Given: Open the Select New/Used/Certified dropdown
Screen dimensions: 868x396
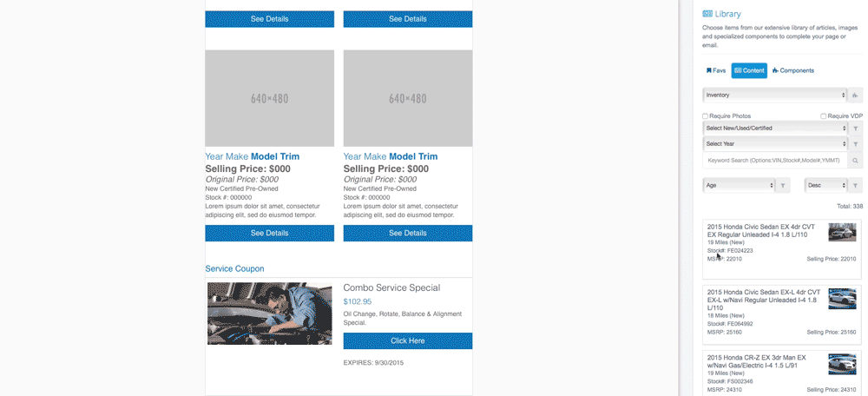Looking at the screenshot, I should 775,128.
